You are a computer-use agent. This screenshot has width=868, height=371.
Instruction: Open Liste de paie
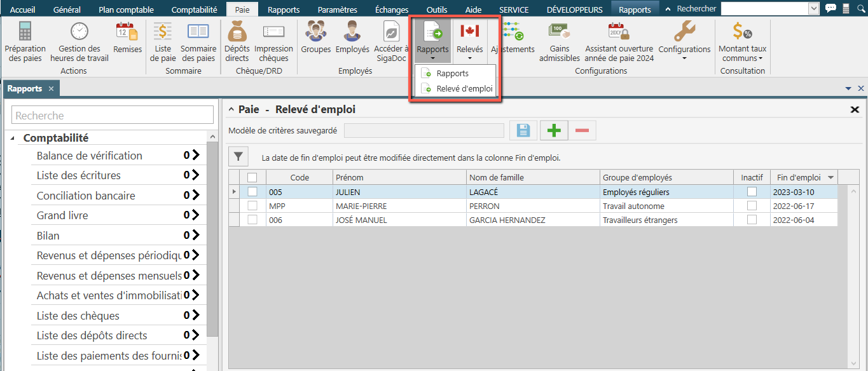pos(163,41)
